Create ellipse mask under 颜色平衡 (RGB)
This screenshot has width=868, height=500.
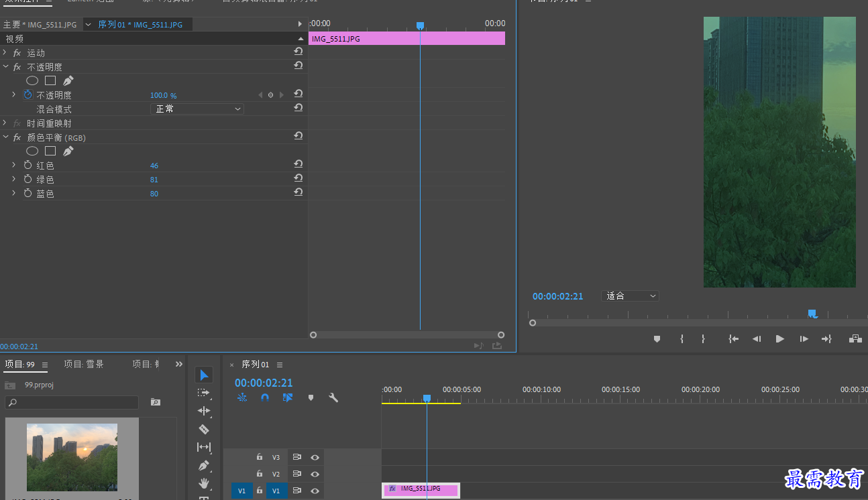32,151
